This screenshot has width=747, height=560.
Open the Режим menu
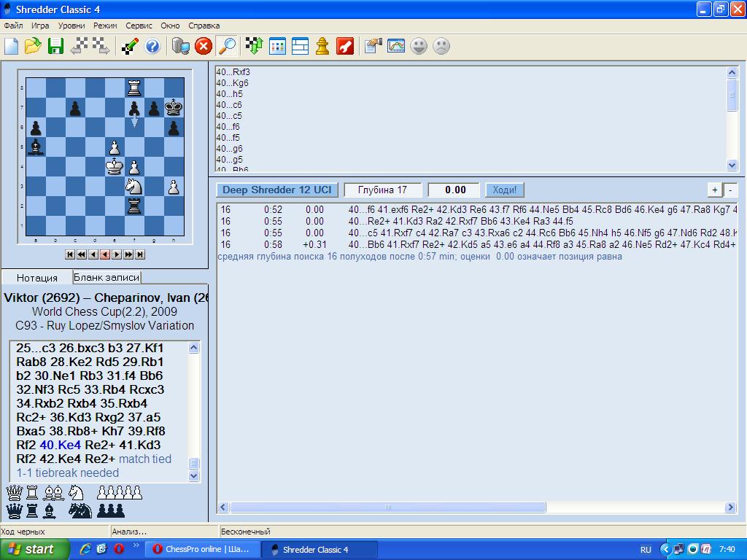point(105,26)
